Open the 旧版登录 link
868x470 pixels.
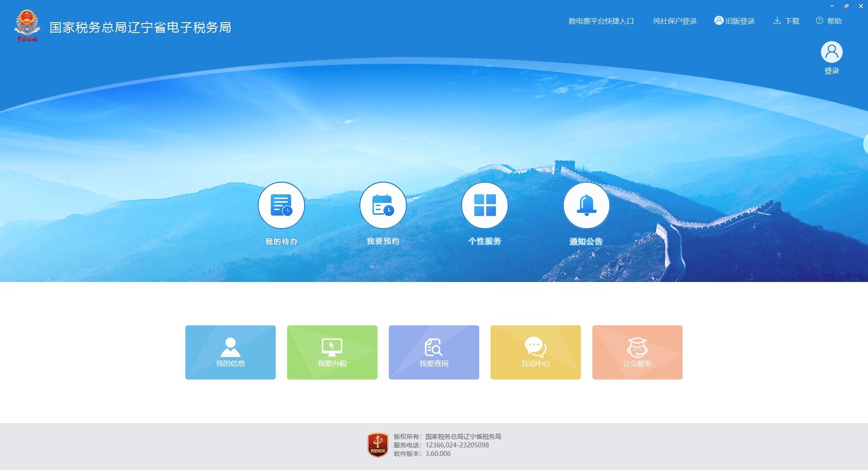(x=735, y=21)
